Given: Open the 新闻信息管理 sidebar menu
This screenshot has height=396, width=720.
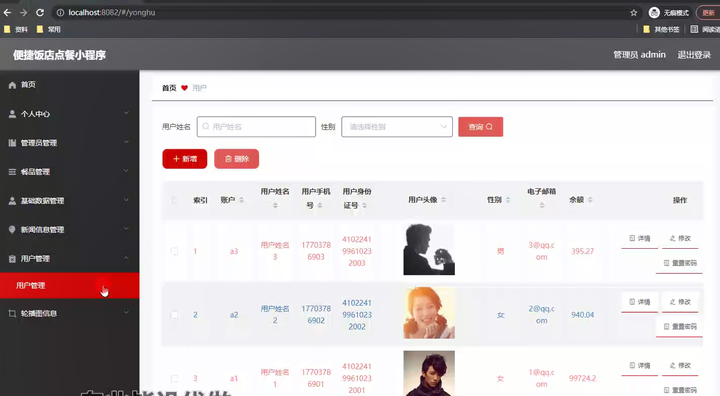Looking at the screenshot, I should [69, 230].
